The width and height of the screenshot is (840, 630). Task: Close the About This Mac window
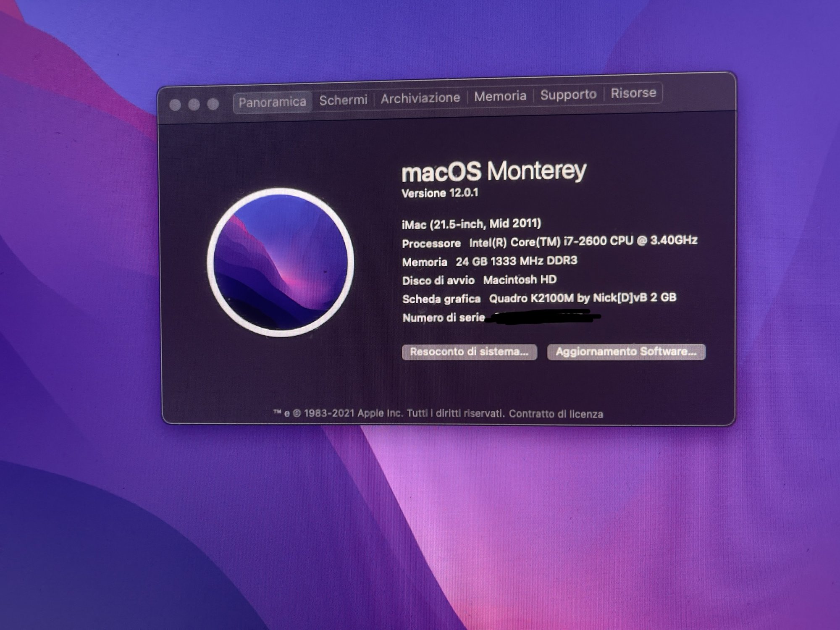pos(175,105)
